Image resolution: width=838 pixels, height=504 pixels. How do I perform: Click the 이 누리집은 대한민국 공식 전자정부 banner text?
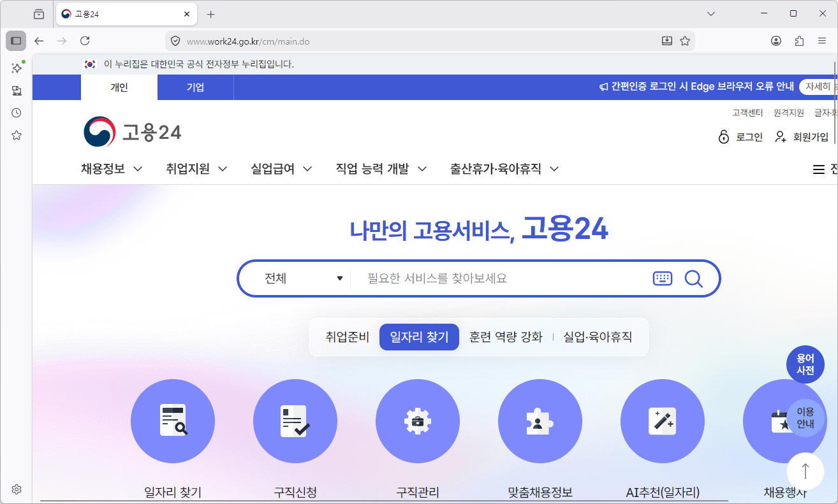pyautogui.click(x=198, y=64)
